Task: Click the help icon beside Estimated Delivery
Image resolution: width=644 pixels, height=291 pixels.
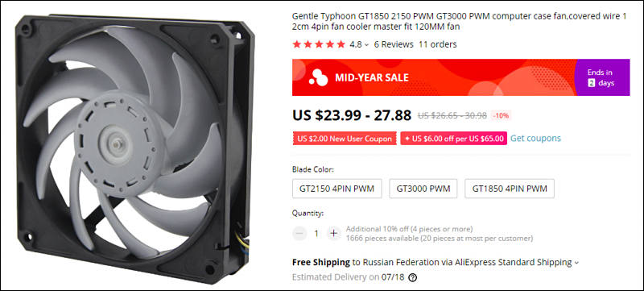Action: coord(412,277)
